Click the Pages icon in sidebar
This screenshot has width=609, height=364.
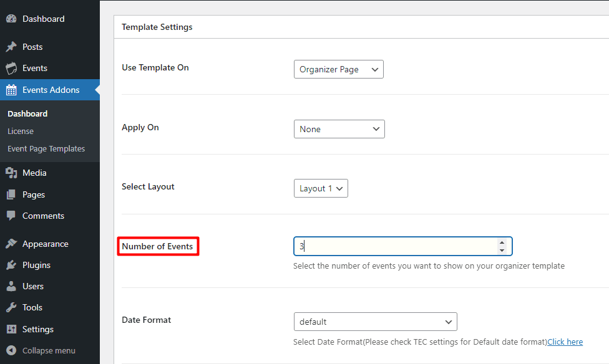click(11, 195)
